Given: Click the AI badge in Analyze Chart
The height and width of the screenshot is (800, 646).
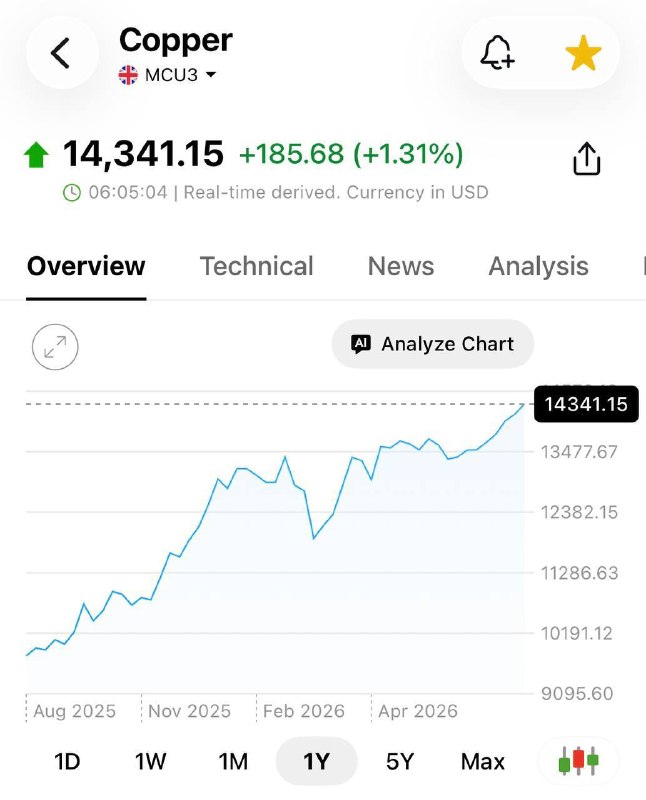Looking at the screenshot, I should click(x=361, y=344).
